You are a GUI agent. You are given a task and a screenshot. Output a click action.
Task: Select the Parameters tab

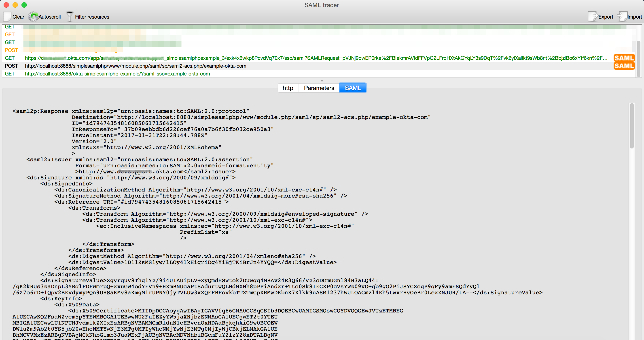[319, 88]
